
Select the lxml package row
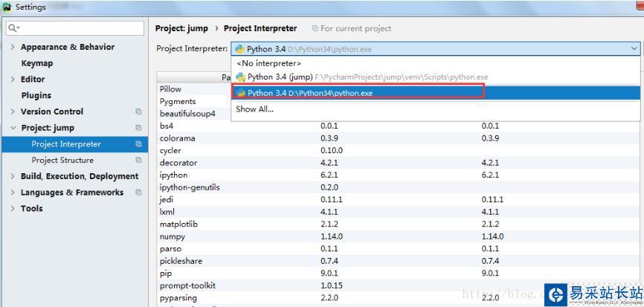[399, 212]
